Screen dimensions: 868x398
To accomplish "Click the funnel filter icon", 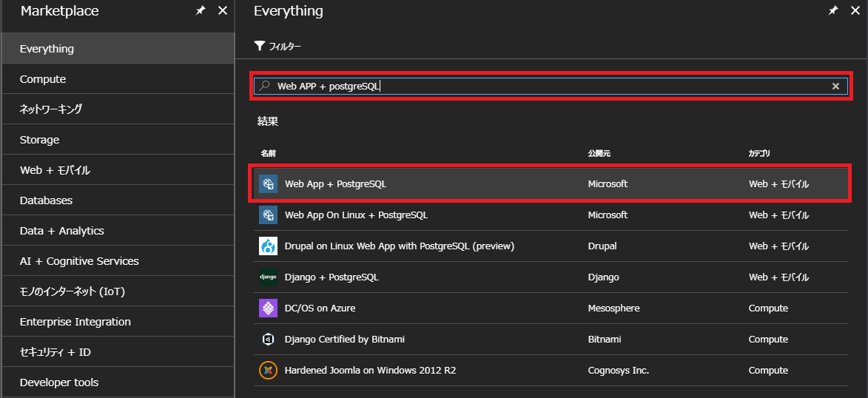I will coord(260,46).
